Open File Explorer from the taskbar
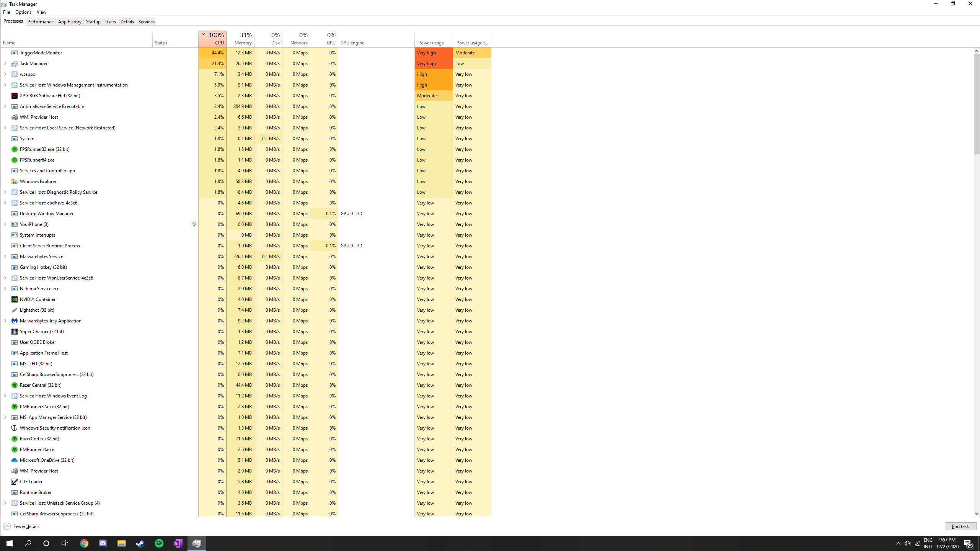This screenshot has width=980, height=551. [x=122, y=543]
